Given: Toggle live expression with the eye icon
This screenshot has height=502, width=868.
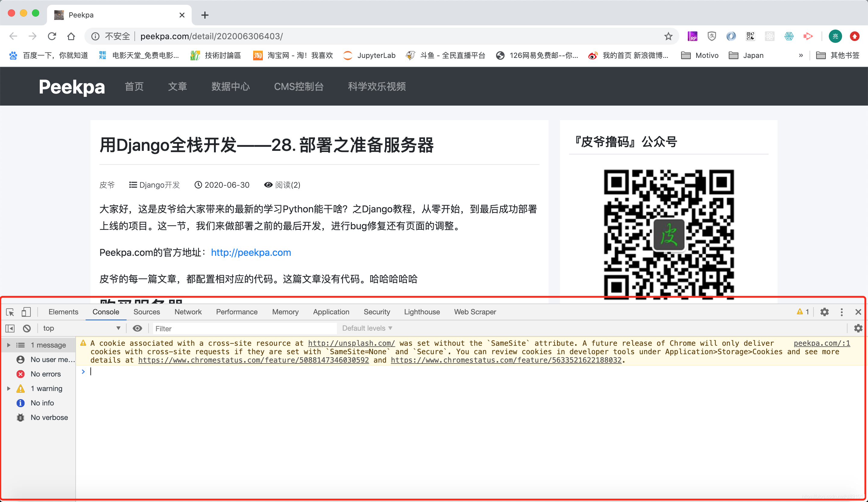Looking at the screenshot, I should click(137, 328).
